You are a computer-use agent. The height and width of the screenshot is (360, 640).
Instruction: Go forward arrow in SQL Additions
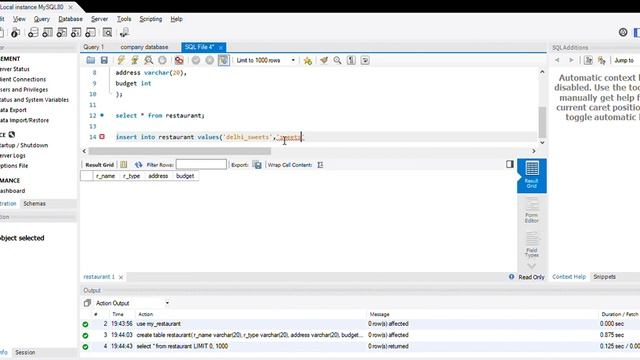tap(571, 60)
